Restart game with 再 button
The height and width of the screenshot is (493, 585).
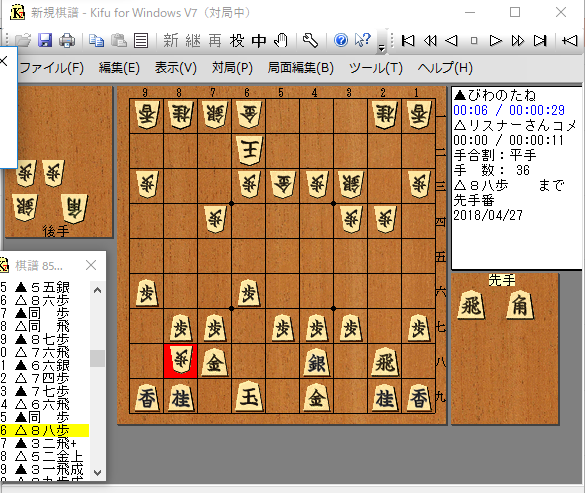click(215, 40)
